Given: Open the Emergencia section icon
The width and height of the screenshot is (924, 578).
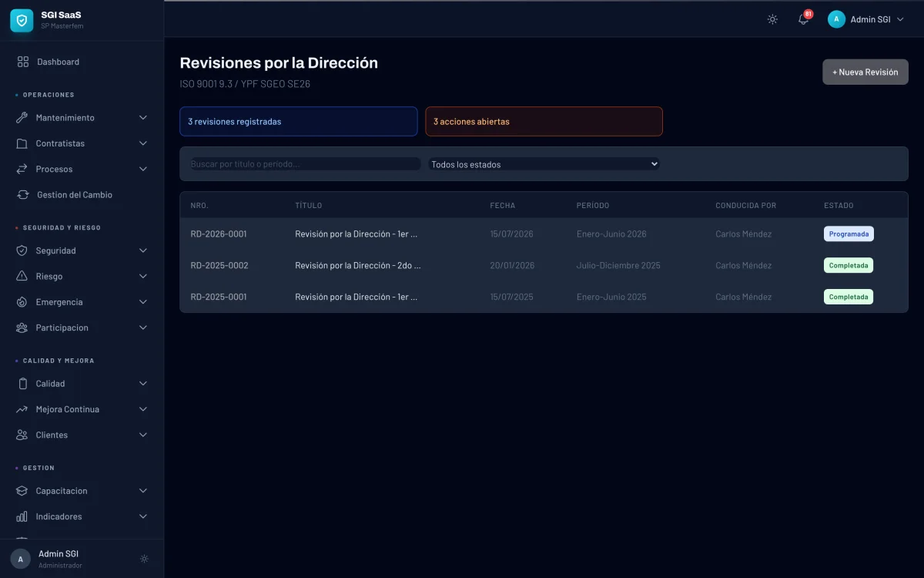Looking at the screenshot, I should (x=23, y=301).
